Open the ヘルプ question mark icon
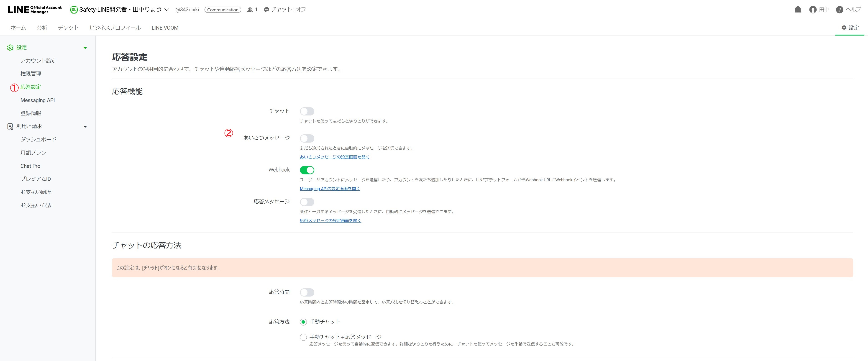Screen dimensions: 868x361 click(x=839, y=10)
